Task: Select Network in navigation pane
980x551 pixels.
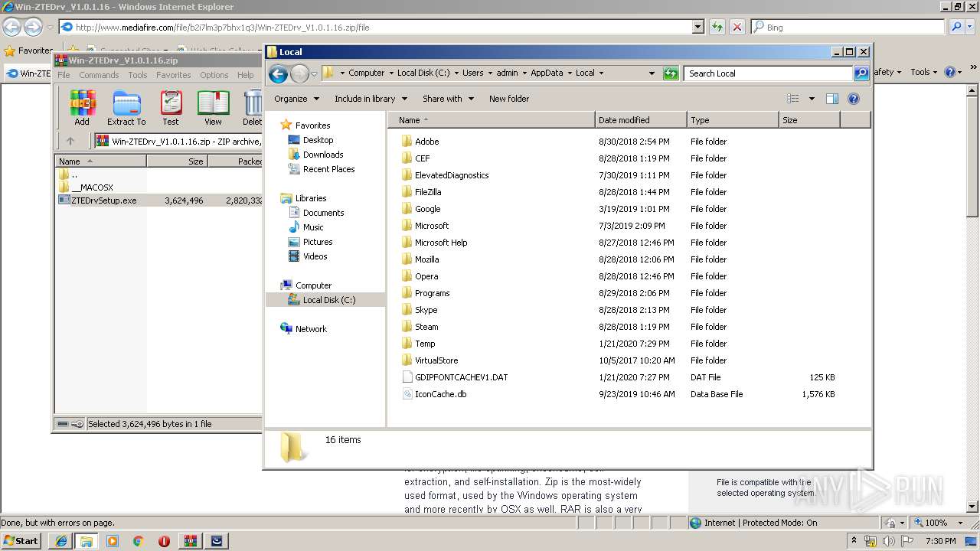Action: [x=311, y=329]
